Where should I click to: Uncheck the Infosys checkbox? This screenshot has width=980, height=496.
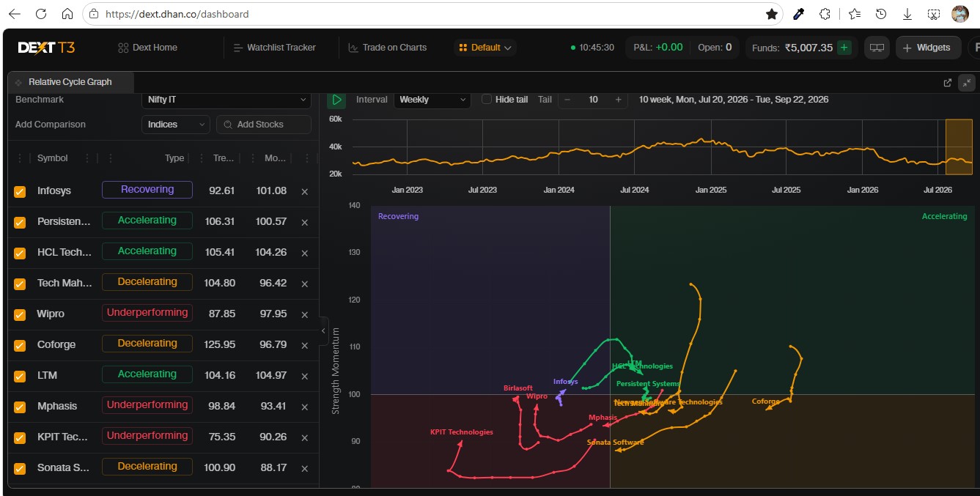[x=20, y=191]
